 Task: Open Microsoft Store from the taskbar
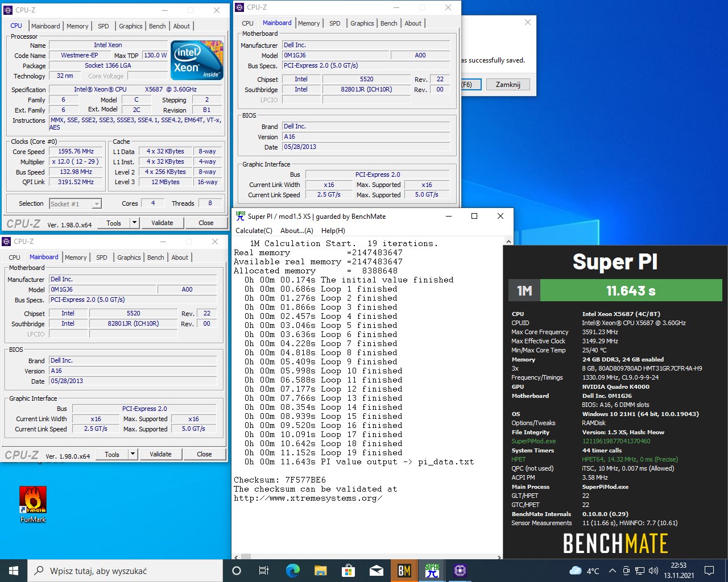(348, 571)
